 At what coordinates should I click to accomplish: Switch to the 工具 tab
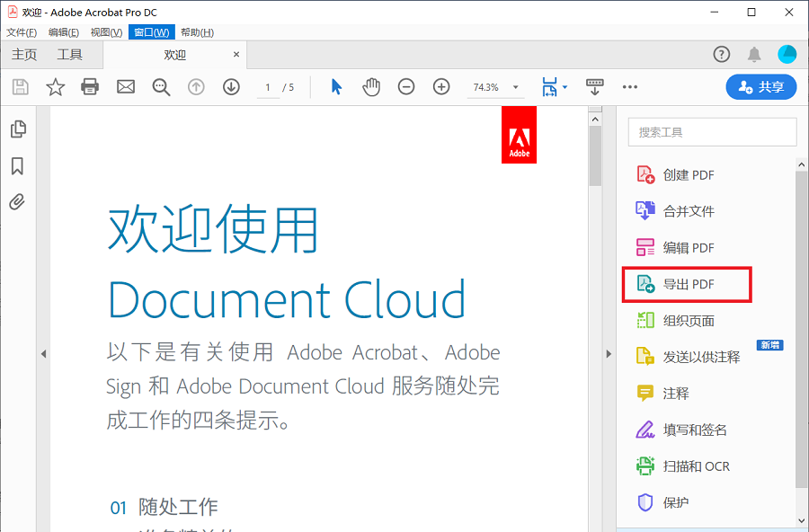point(70,55)
